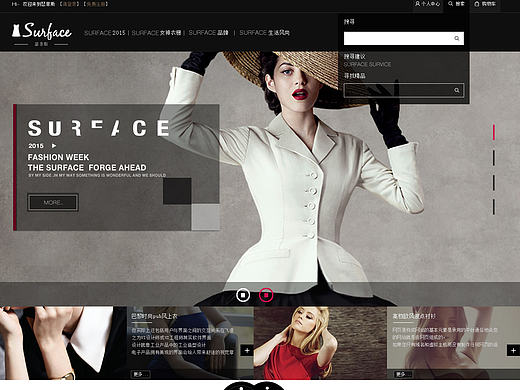Image resolution: width=520 pixels, height=390 pixels.
Task: Click more button on rightmost article card
Action: [403, 374]
